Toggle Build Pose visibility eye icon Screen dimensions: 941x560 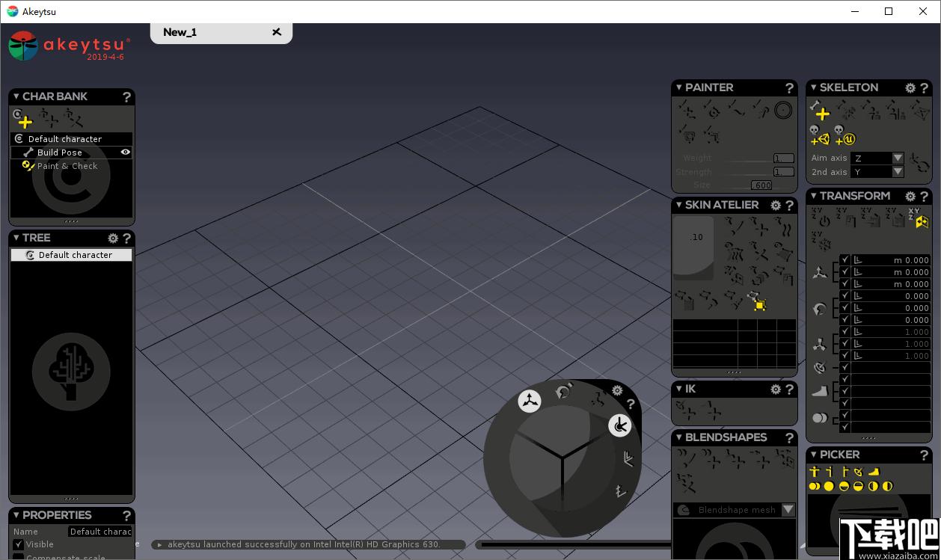[x=126, y=152]
